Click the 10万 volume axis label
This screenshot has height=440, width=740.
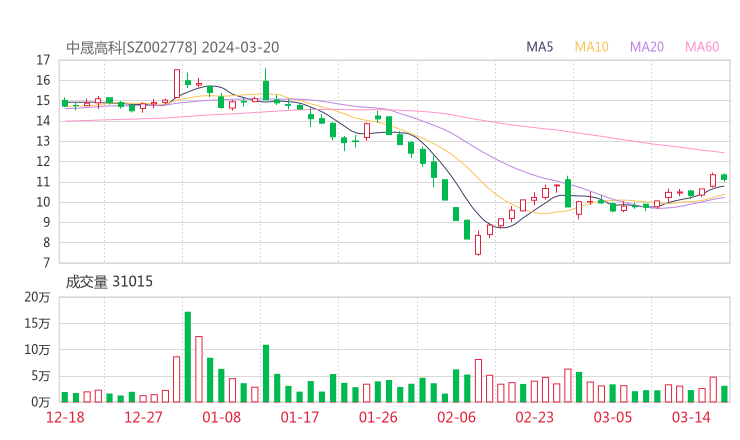click(37, 350)
